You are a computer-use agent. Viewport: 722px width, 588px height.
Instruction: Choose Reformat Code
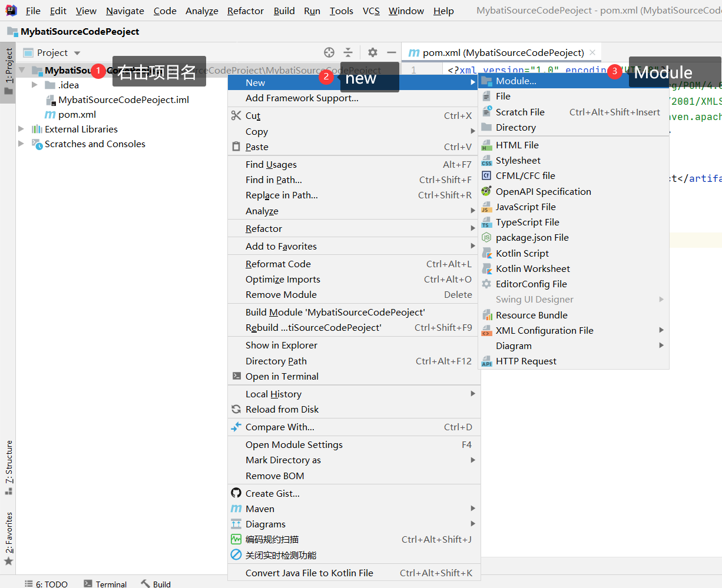coord(353,264)
